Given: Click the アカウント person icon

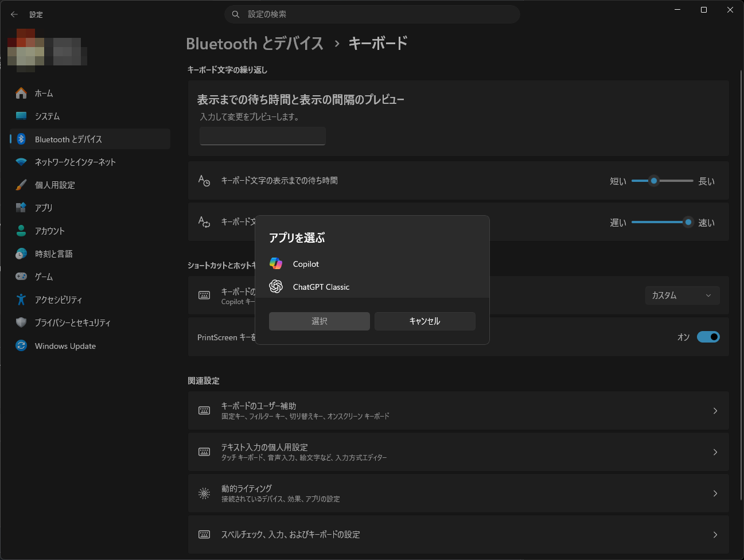Looking at the screenshot, I should point(21,231).
